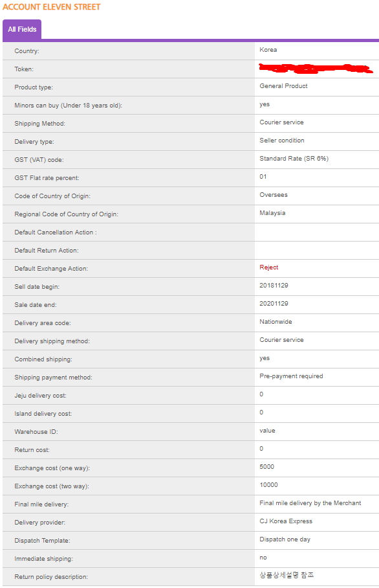379x588 pixels.
Task: Click the Account Eleven Street heading
Action: (x=52, y=7)
